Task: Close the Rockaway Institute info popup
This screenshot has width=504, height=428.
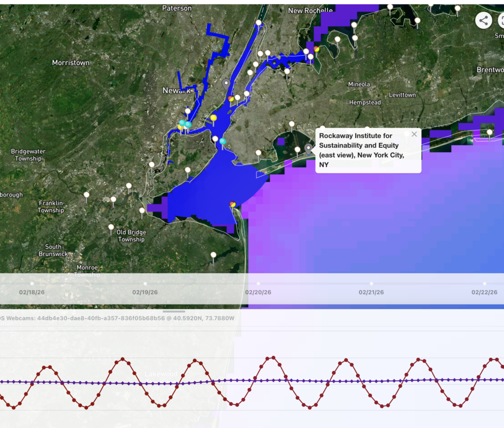Action: click(x=414, y=134)
